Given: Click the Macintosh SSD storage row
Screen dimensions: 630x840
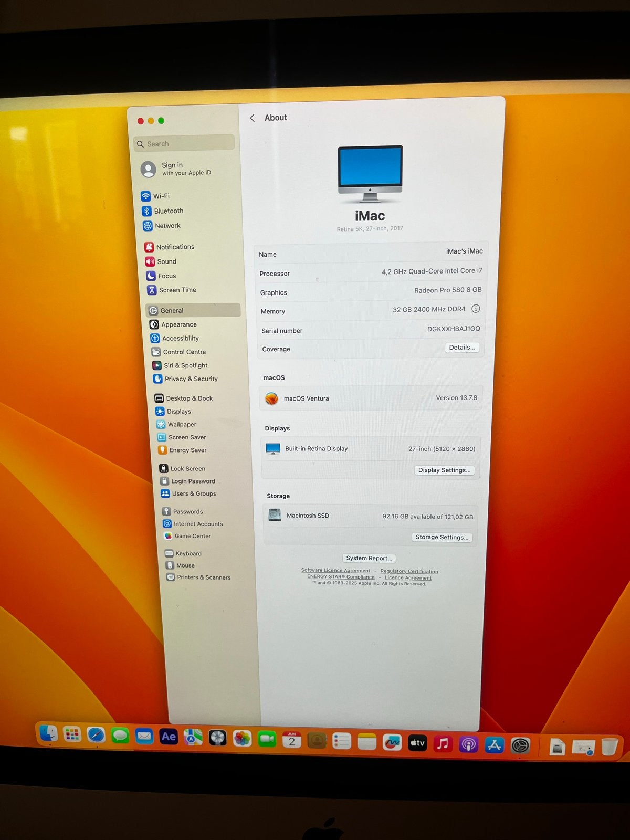Looking at the screenshot, I should (370, 516).
